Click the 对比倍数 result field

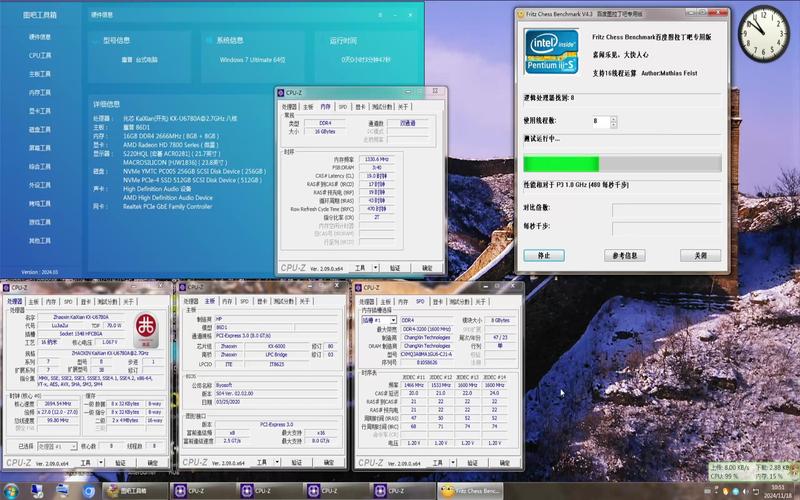(x=667, y=210)
